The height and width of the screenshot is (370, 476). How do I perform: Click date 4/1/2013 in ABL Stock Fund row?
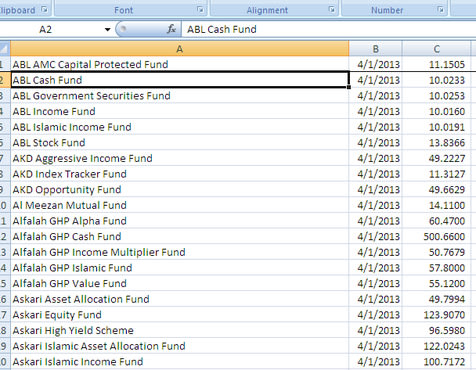[376, 142]
